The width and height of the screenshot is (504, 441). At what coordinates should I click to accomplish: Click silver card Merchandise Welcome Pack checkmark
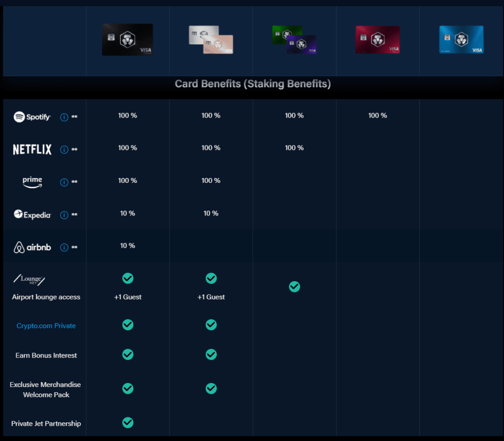(x=211, y=389)
